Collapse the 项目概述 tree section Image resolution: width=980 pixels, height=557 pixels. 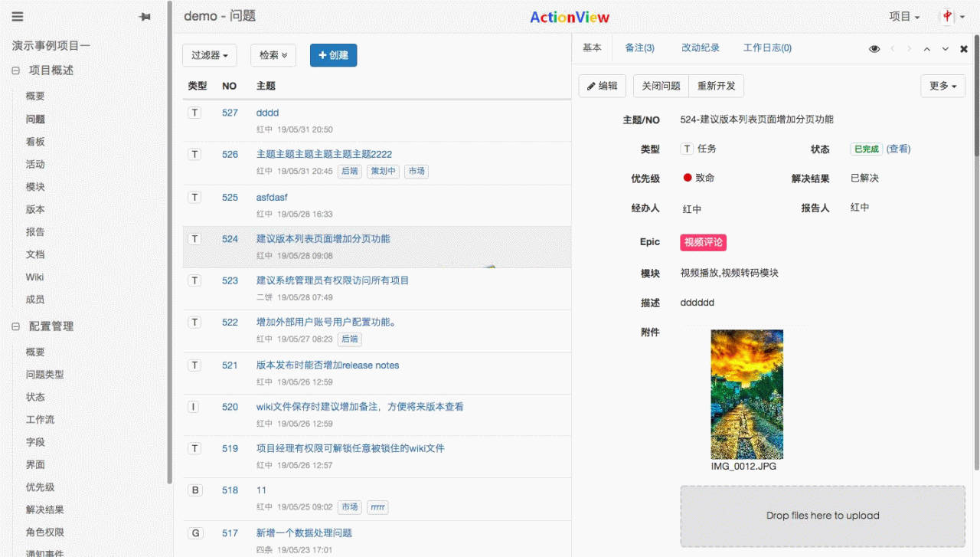pyautogui.click(x=15, y=70)
